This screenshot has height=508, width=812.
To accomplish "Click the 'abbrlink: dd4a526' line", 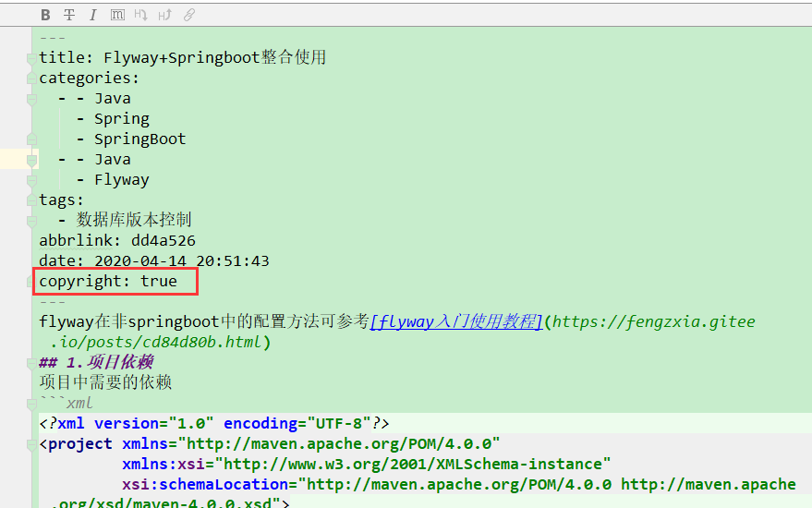I will point(117,240).
